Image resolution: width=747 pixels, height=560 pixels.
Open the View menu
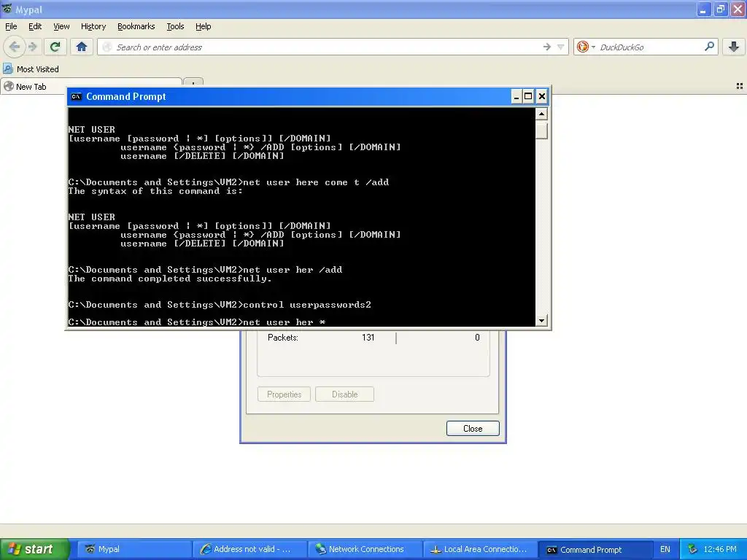tap(61, 26)
